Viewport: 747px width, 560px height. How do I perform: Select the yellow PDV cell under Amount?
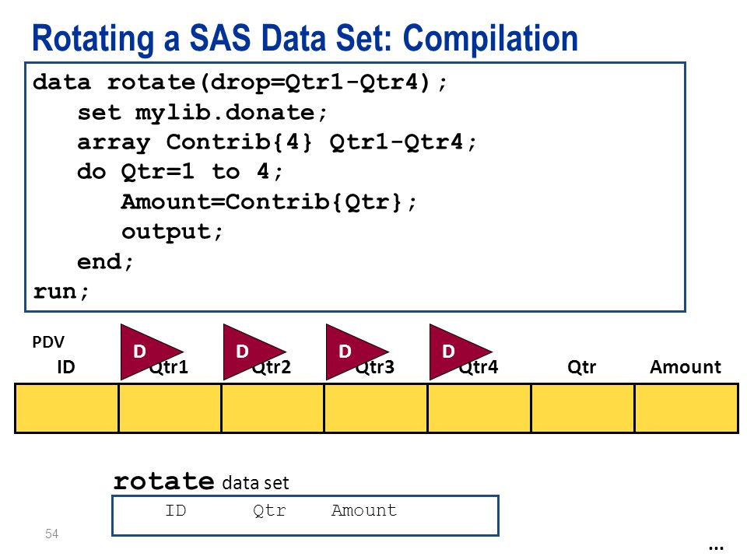click(686, 408)
